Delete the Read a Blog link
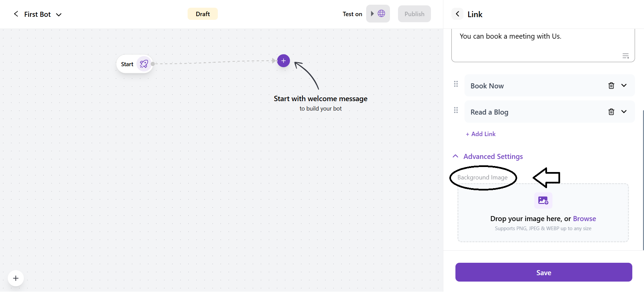This screenshot has height=293, width=644. coord(611,112)
